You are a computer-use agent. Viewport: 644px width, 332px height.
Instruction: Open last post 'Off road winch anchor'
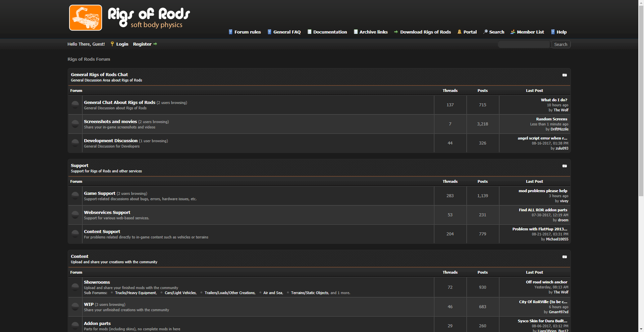tap(547, 282)
